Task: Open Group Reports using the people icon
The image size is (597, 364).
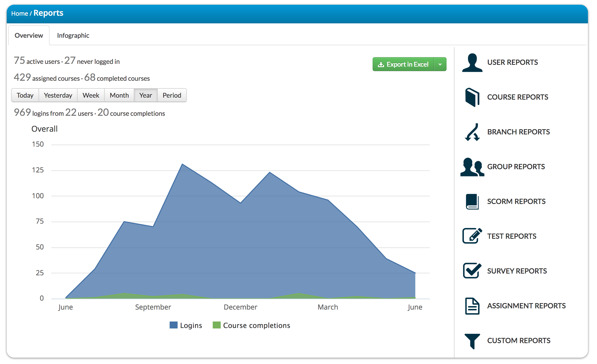Action: [472, 167]
